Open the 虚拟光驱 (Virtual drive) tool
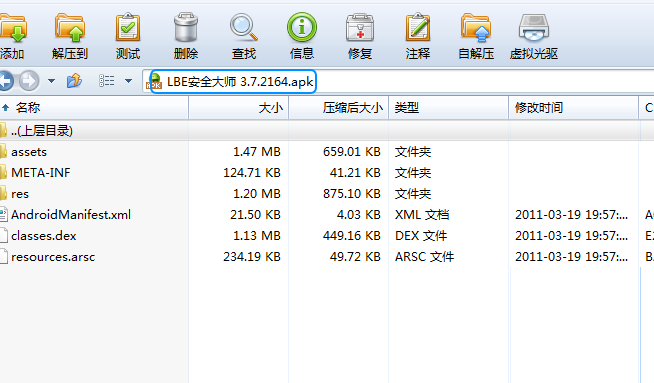Image resolution: width=654 pixels, height=383 pixels. (533, 28)
